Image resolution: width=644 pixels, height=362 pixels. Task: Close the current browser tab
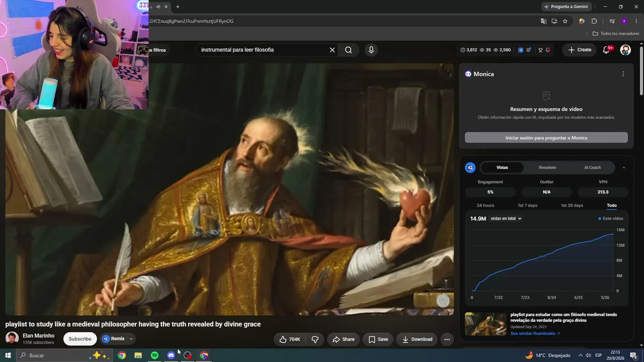click(x=166, y=7)
